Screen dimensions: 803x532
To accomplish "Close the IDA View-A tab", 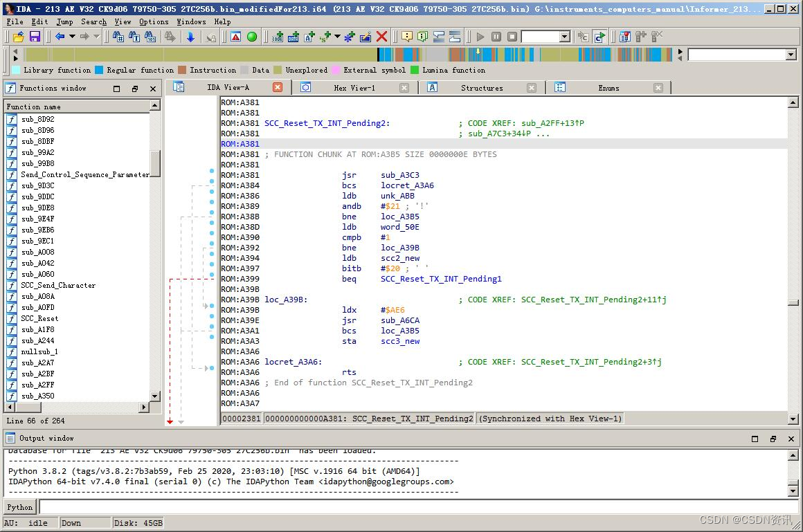I will click(278, 87).
